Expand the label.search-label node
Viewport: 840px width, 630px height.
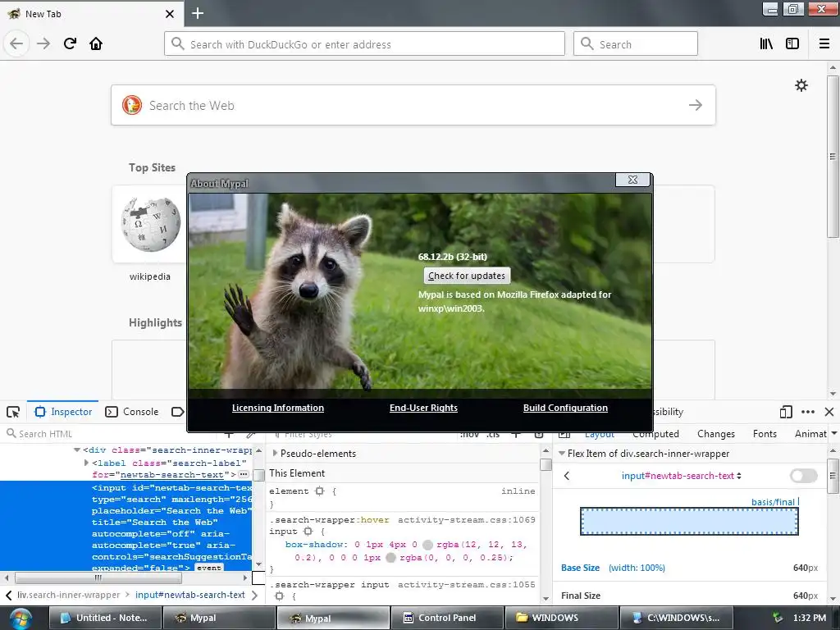point(86,463)
